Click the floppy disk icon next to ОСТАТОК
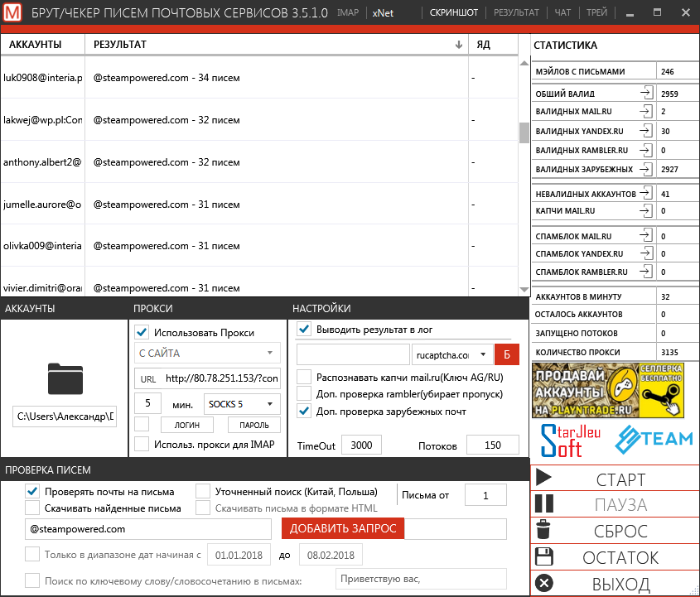The height and width of the screenshot is (597, 700). [543, 556]
